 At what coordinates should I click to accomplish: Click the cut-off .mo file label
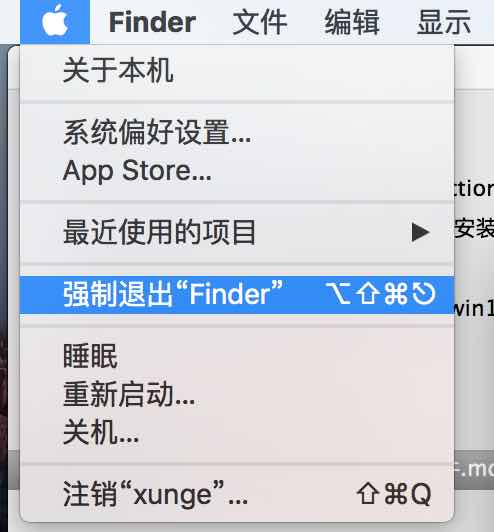474,470
